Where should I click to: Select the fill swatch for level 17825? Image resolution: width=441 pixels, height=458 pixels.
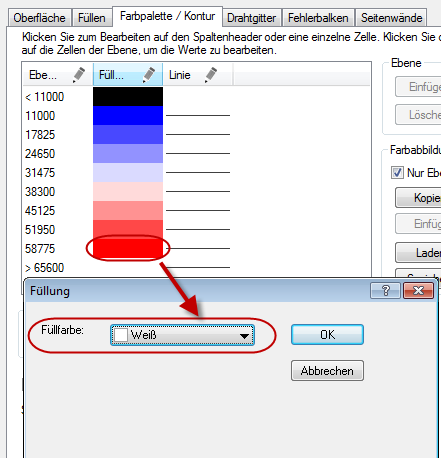click(128, 135)
